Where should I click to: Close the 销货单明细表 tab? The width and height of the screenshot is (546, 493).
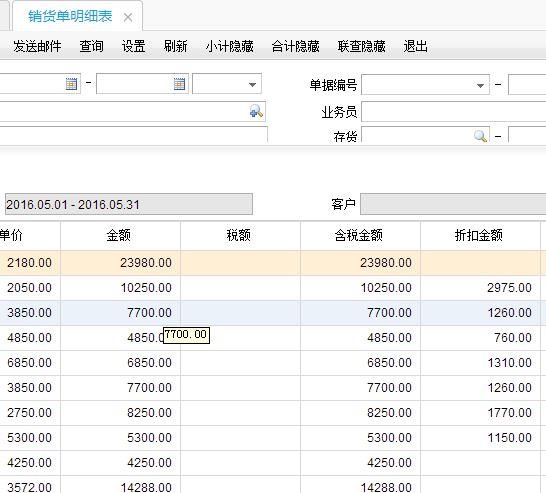point(128,17)
